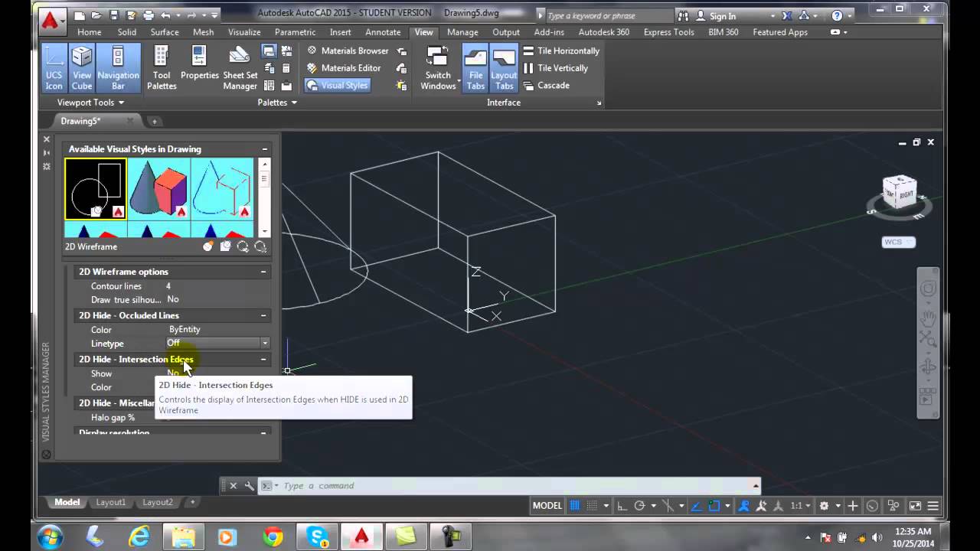The height and width of the screenshot is (551, 980).
Task: Click Plot (print) icon in quick access toolbar
Action: (x=148, y=15)
